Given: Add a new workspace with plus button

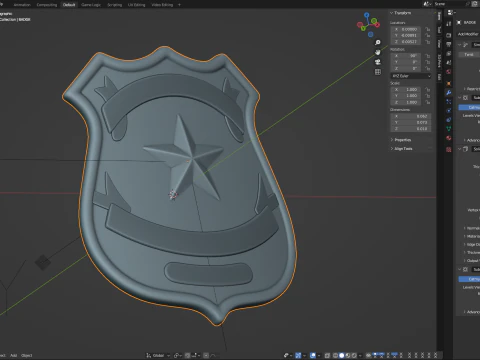Looking at the screenshot, I should point(179,5).
